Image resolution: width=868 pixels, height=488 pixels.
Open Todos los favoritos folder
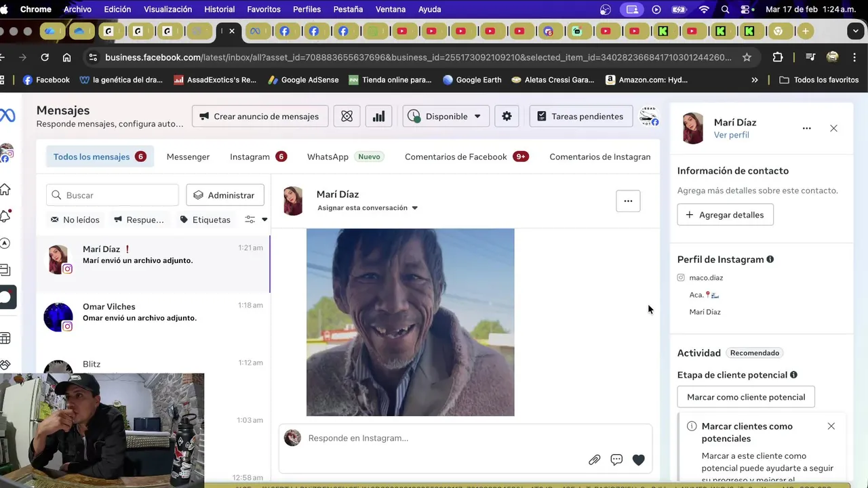[819, 80]
